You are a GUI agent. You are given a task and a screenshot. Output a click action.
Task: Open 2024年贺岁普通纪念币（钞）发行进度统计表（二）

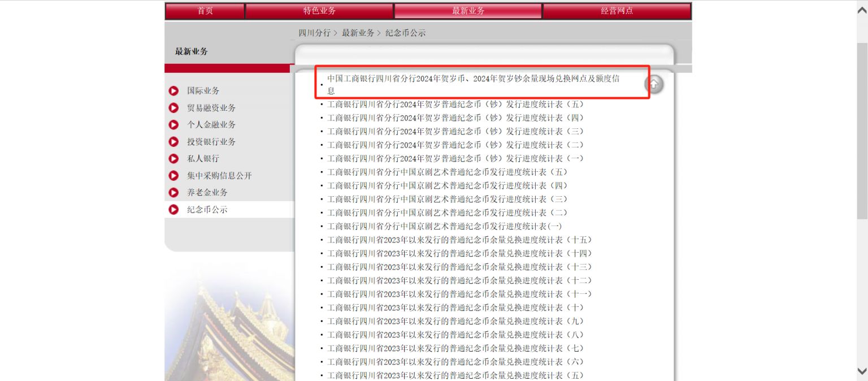[x=456, y=145]
